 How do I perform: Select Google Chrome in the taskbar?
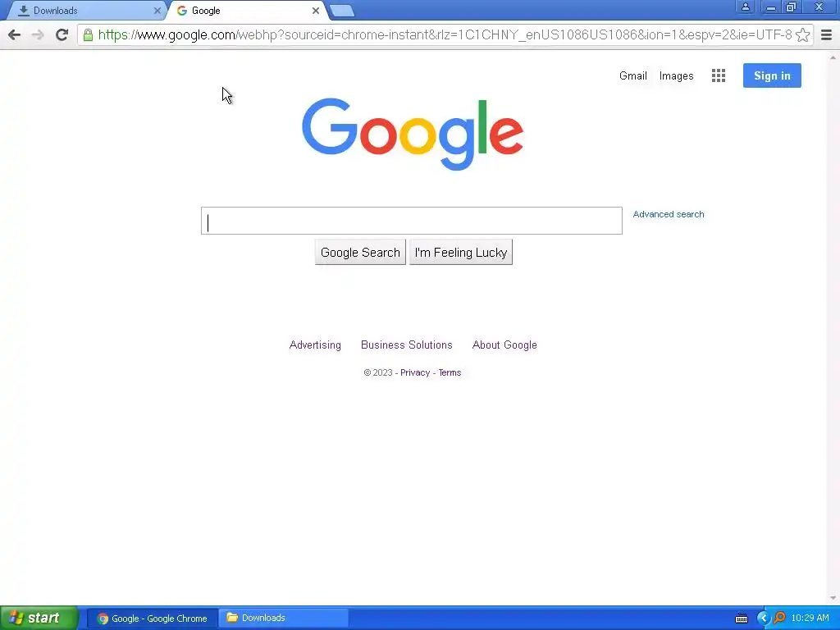point(152,619)
